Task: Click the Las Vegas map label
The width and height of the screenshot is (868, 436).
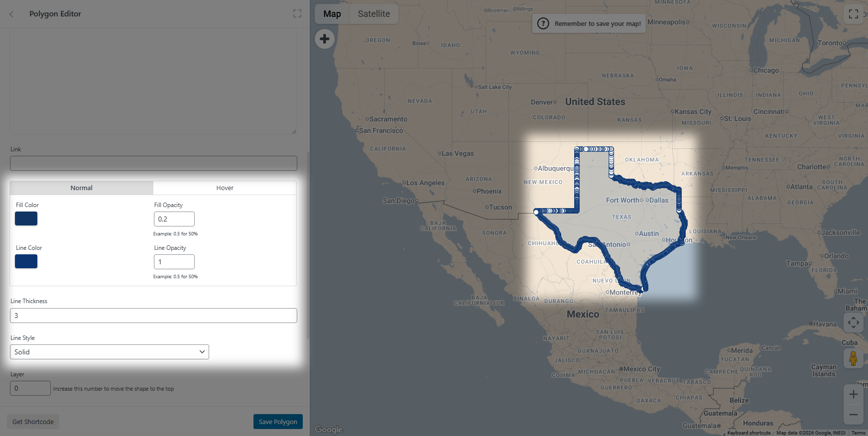Action: click(x=458, y=153)
